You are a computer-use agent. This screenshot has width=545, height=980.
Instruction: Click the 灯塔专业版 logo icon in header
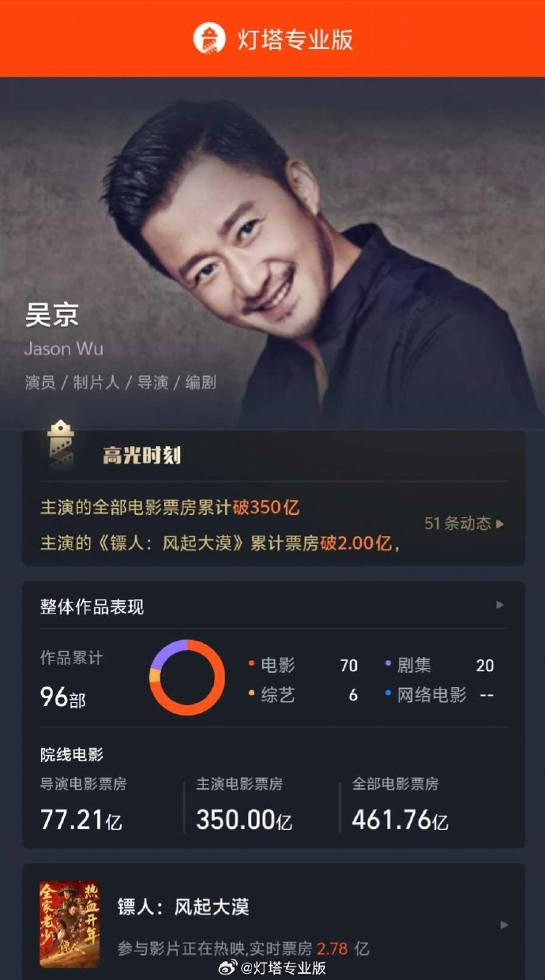[x=209, y=38]
